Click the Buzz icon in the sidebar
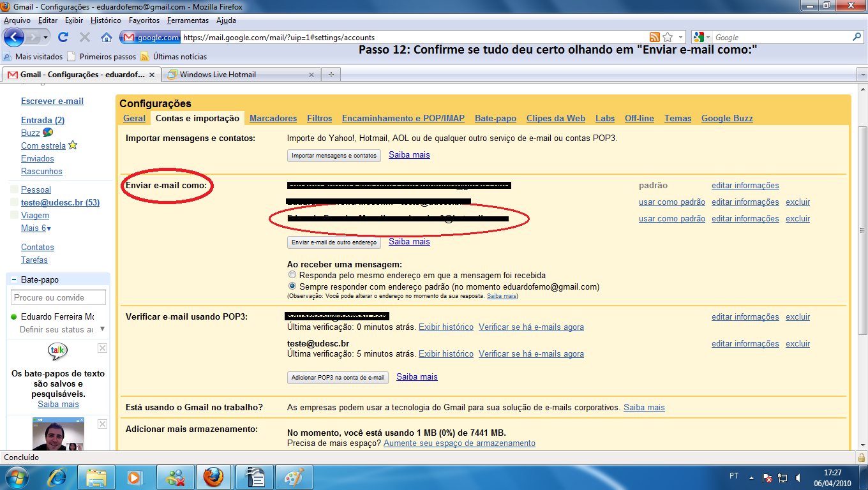 [48, 133]
